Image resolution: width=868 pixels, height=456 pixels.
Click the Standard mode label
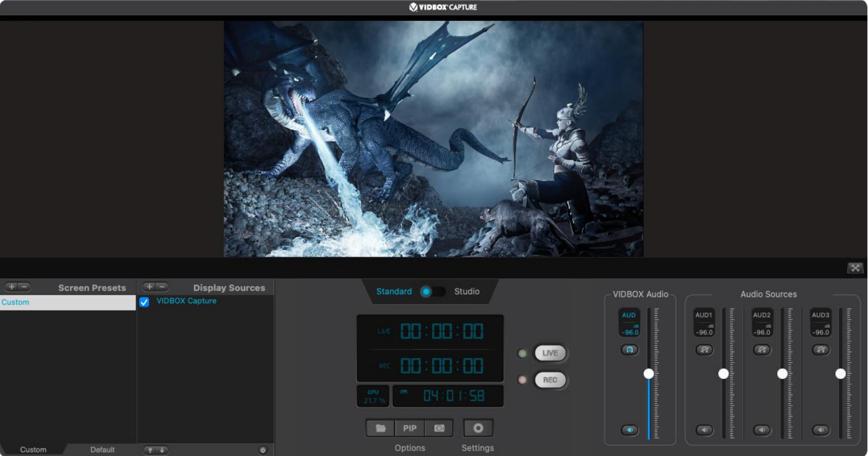click(394, 292)
